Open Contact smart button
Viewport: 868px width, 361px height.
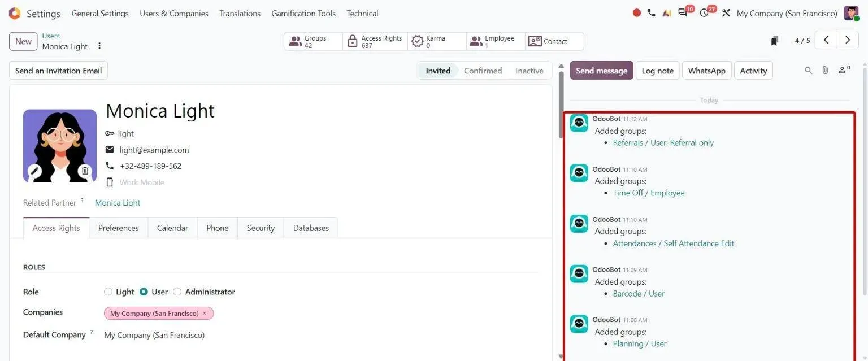[554, 41]
